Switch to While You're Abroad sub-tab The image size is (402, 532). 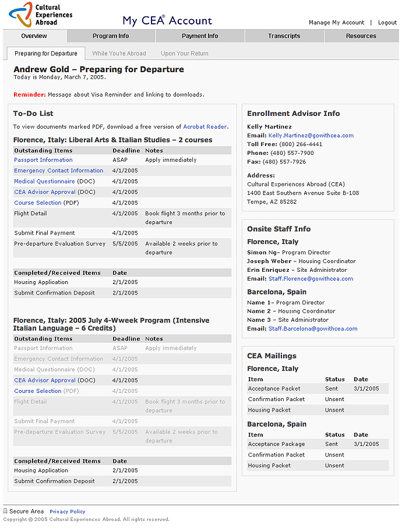[x=119, y=54]
